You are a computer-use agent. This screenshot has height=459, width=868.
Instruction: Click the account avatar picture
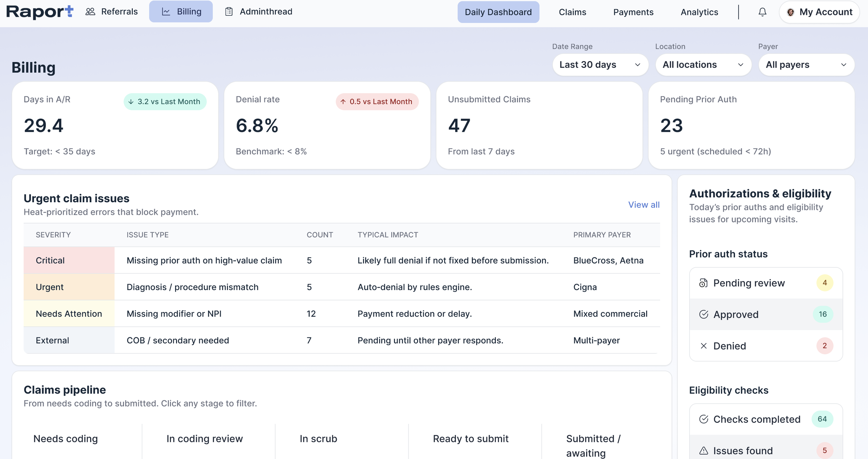point(791,12)
